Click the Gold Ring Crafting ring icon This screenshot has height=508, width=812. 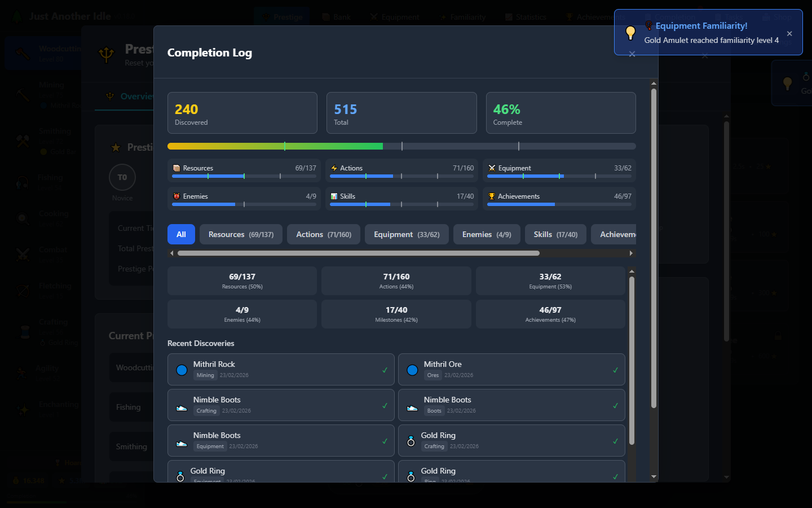click(411, 441)
